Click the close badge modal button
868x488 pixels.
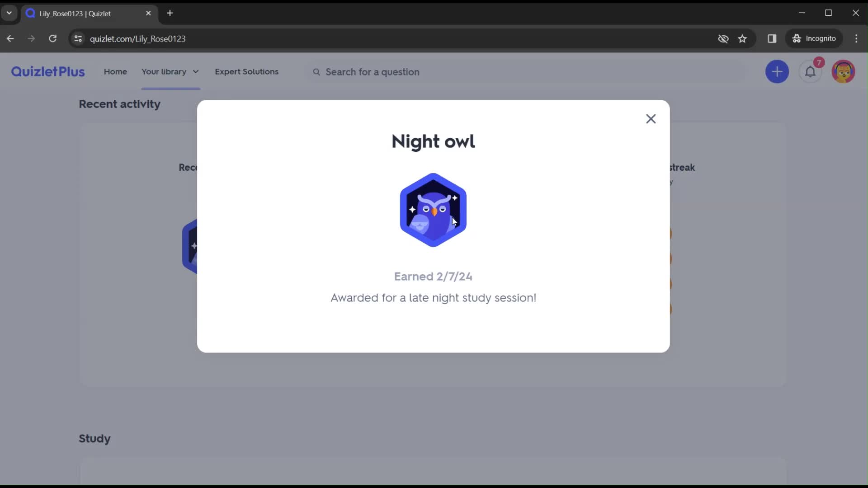[x=651, y=118]
